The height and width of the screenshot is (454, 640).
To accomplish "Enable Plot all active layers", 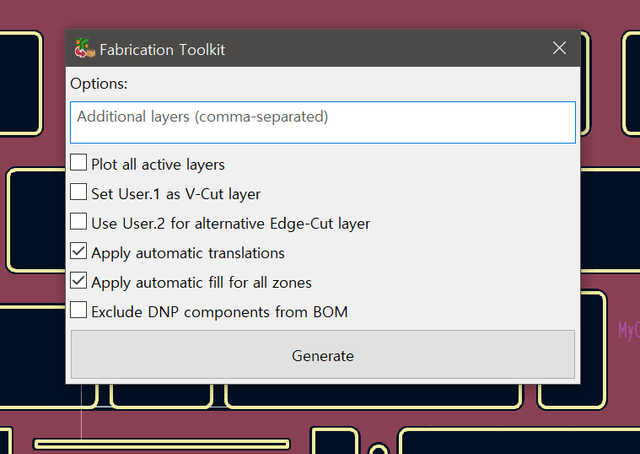I will (x=79, y=163).
